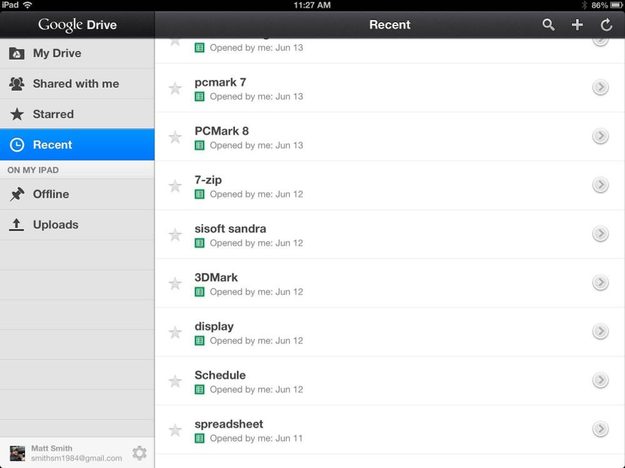
Task: Open details chevron for Schedule
Action: tap(600, 380)
